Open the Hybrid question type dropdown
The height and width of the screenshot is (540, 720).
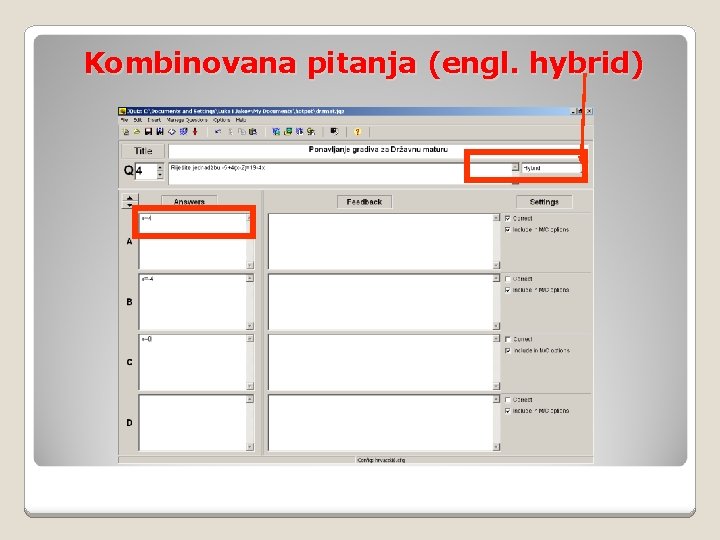click(x=551, y=168)
